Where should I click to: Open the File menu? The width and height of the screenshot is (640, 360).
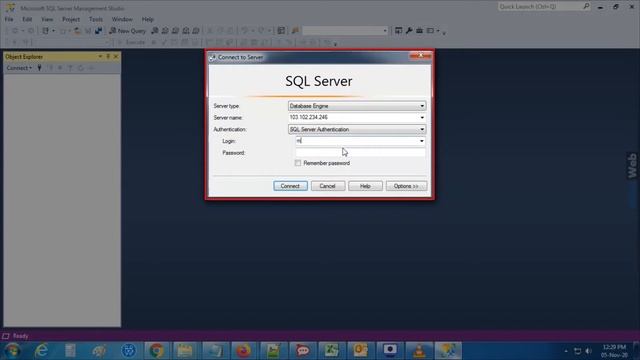pyautogui.click(x=9, y=19)
